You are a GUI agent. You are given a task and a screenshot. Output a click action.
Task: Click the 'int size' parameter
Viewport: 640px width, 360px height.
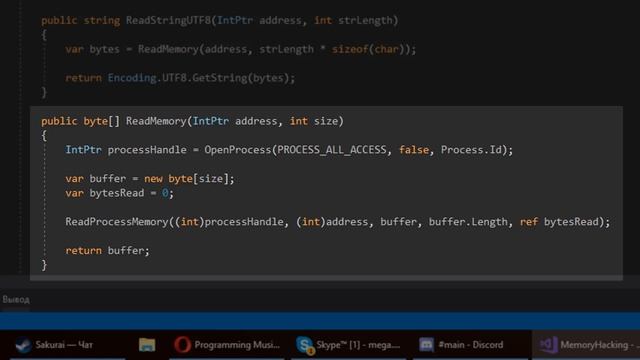tap(314, 121)
